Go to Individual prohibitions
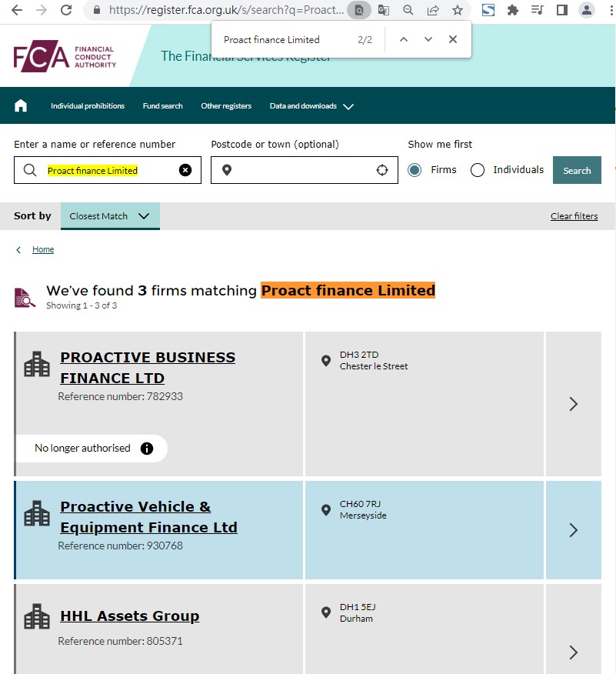 pos(88,106)
